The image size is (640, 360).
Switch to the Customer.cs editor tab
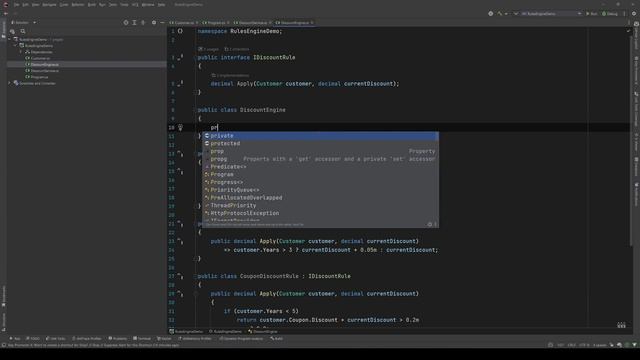click(184, 22)
